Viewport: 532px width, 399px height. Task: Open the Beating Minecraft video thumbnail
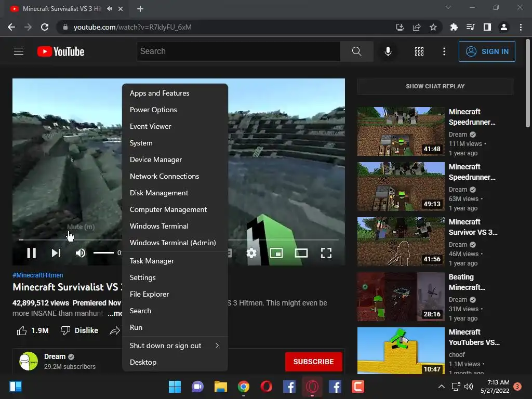point(401,297)
